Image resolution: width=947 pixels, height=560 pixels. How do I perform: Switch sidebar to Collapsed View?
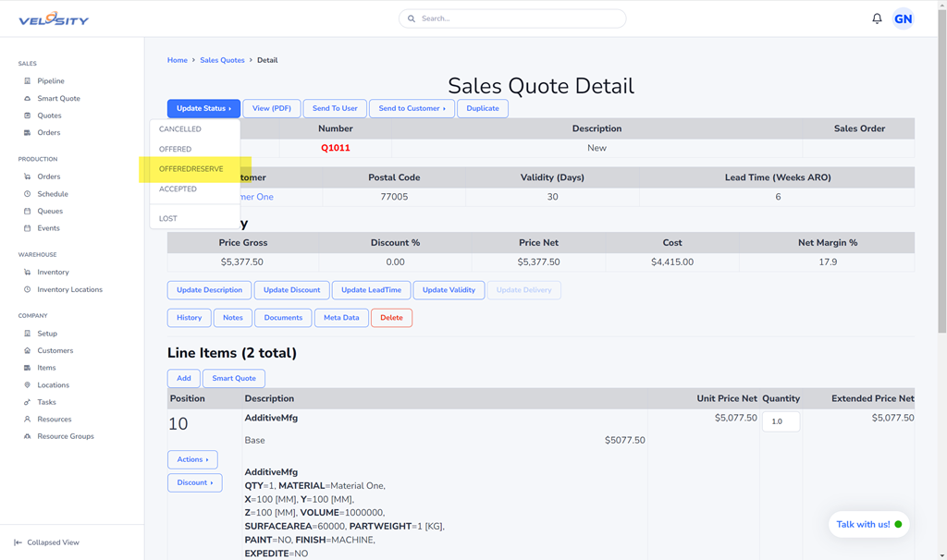tap(52, 542)
